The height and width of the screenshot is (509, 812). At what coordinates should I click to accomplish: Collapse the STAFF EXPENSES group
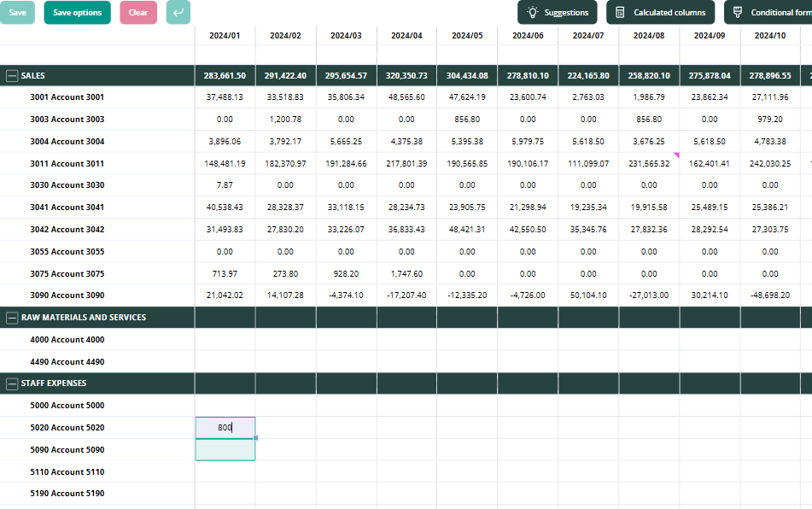(x=12, y=383)
